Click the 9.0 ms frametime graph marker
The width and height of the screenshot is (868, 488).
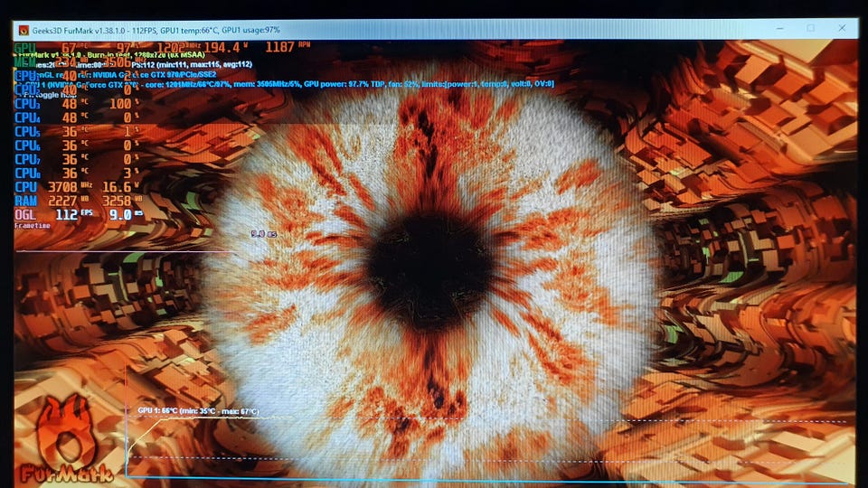point(264,234)
